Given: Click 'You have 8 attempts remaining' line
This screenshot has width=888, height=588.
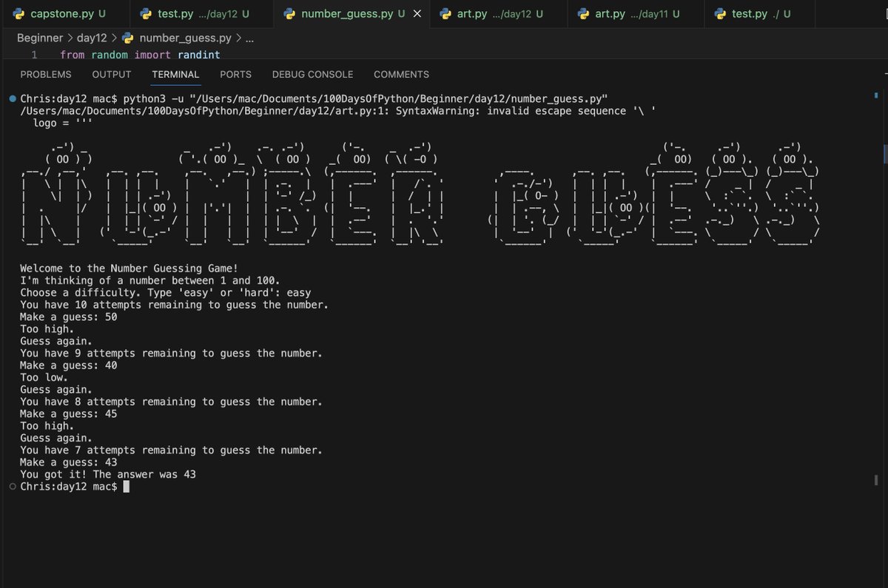Looking at the screenshot, I should coord(172,402).
